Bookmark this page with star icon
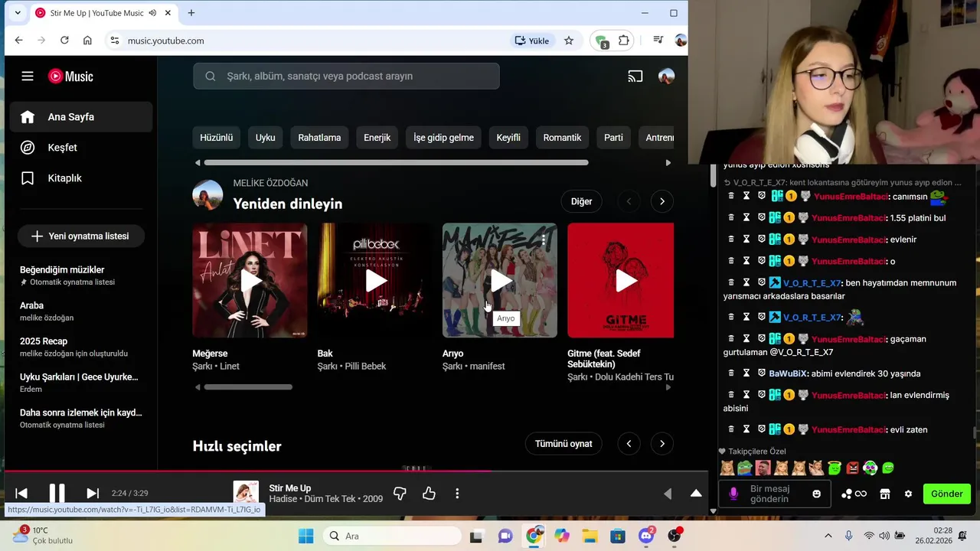This screenshot has height=551, width=980. point(569,41)
